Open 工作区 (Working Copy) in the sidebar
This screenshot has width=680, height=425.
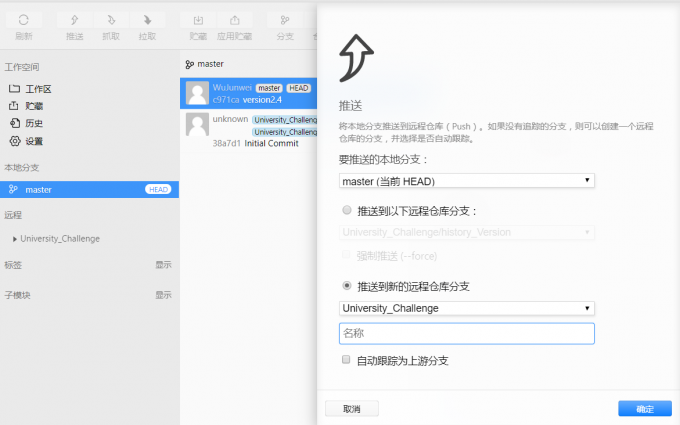pyautogui.click(x=38, y=89)
